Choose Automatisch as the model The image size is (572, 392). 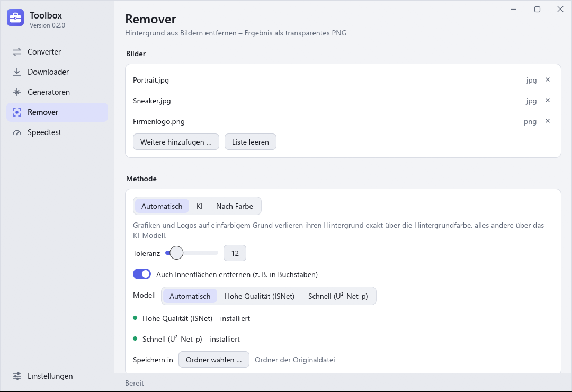point(190,296)
